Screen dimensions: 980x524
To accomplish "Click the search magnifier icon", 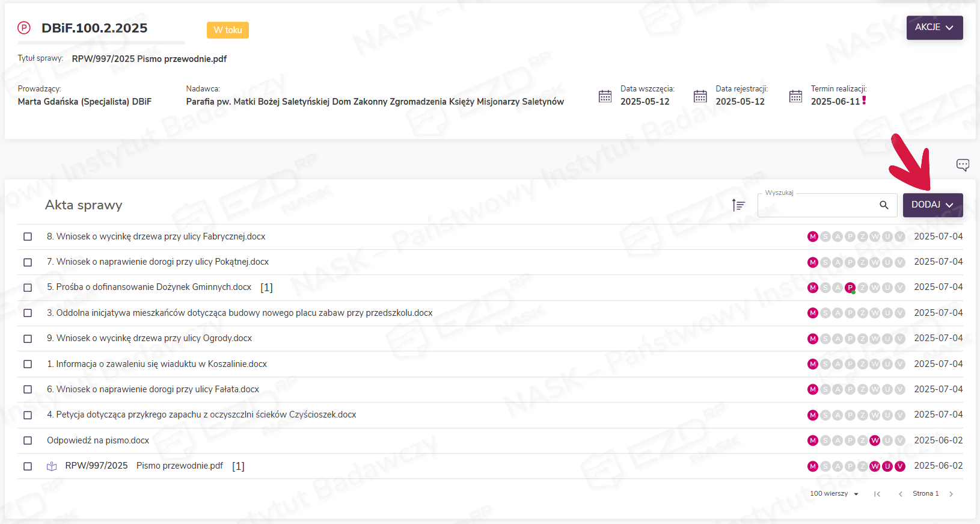I will 883,205.
